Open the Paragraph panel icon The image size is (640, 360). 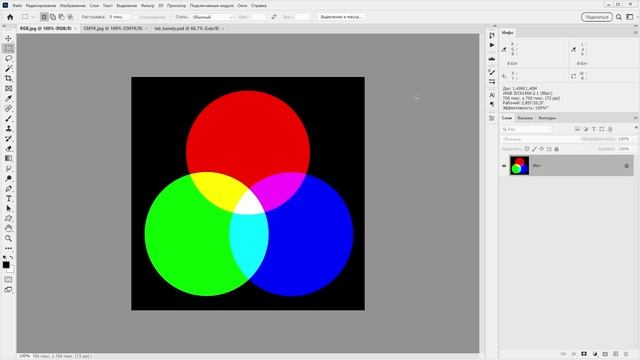pos(492,104)
